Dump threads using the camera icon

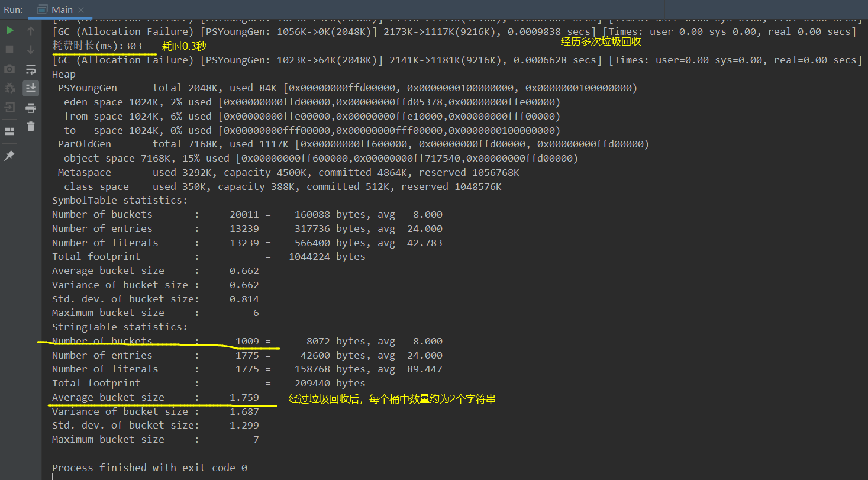(x=9, y=69)
